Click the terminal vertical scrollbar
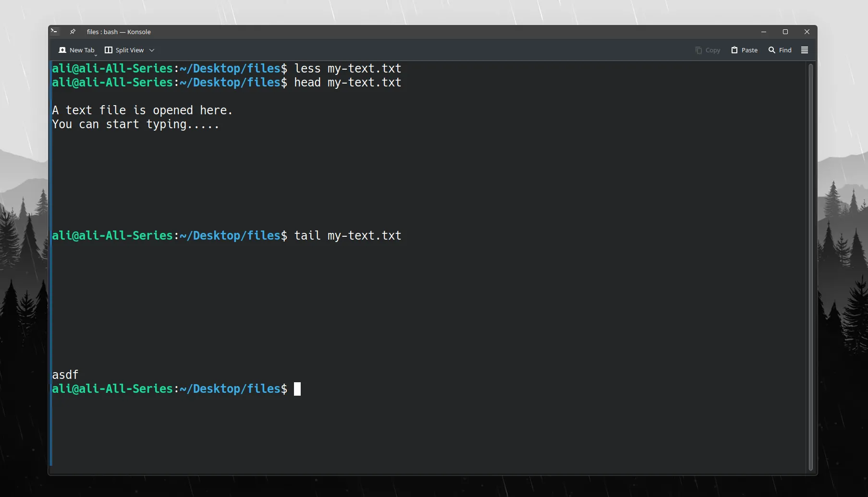 click(x=811, y=267)
